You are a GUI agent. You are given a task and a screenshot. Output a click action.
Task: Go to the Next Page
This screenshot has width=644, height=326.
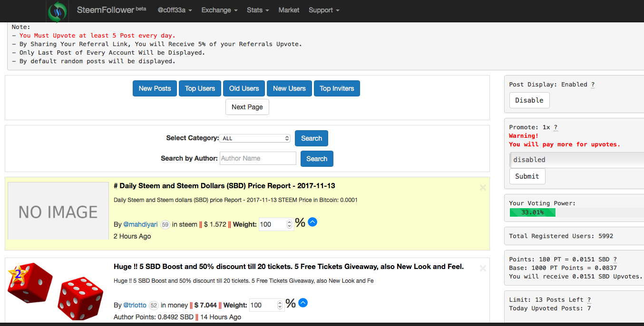pos(247,107)
